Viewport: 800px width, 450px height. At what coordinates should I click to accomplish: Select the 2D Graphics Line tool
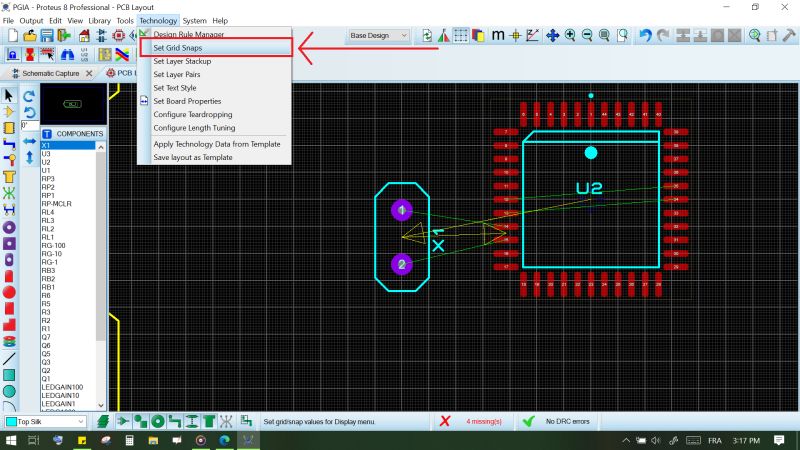pos(9,359)
